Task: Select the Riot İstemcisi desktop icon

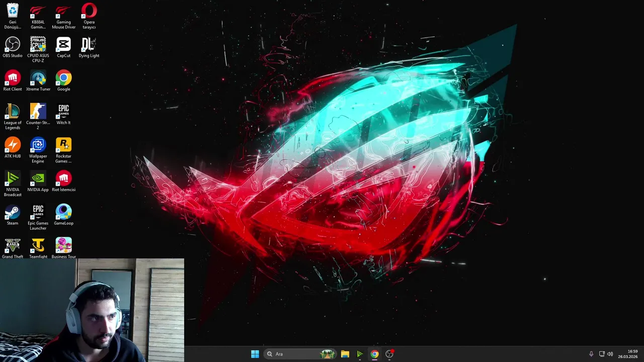Action: point(63,182)
